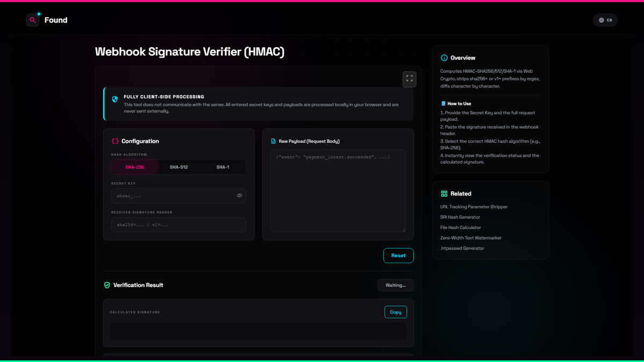Click the HASH ALGORITHM label
Viewport: 644px width, 362px height.
click(129, 154)
